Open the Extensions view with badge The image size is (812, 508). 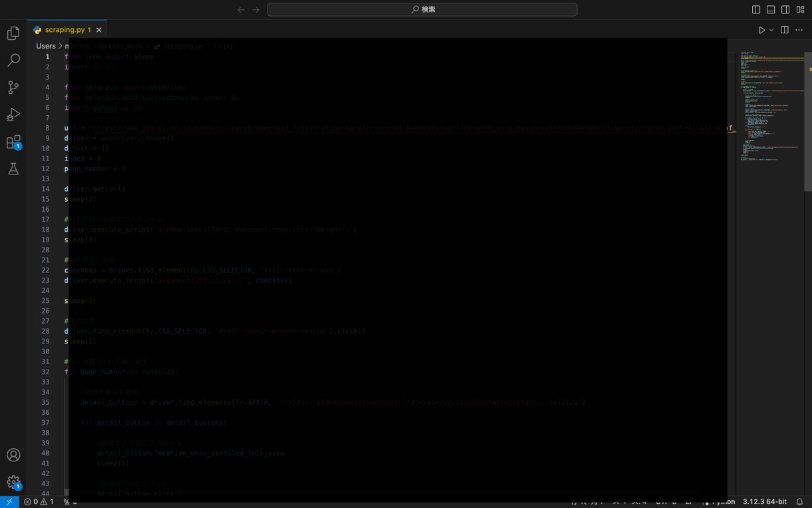pyautogui.click(x=13, y=142)
